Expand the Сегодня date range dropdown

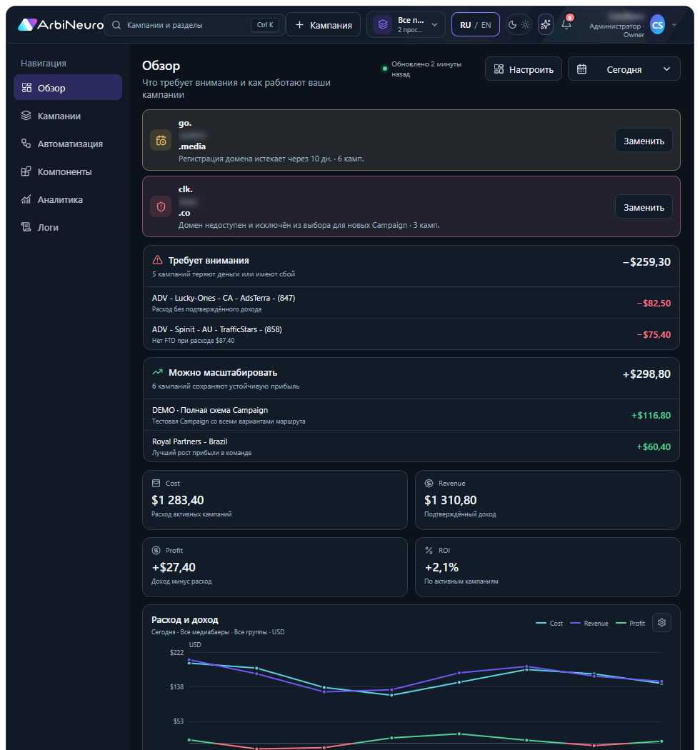coord(624,69)
